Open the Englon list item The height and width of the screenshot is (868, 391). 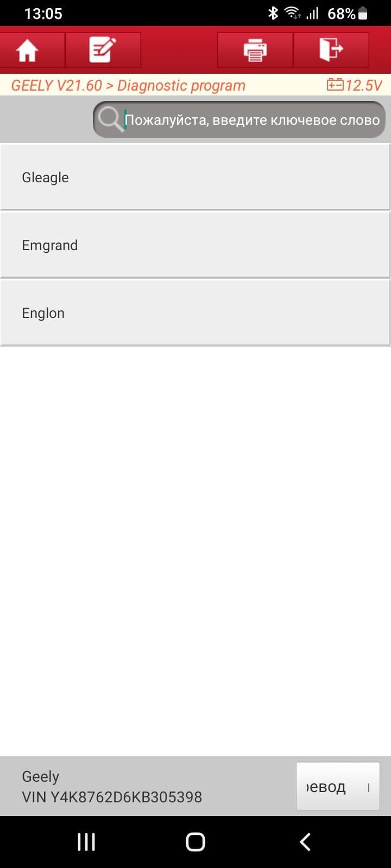click(195, 313)
